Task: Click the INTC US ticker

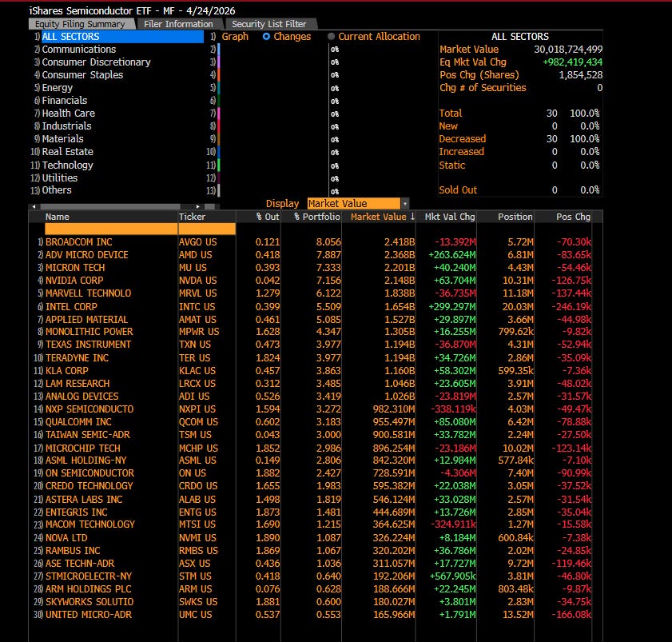Action: pyautogui.click(x=197, y=307)
